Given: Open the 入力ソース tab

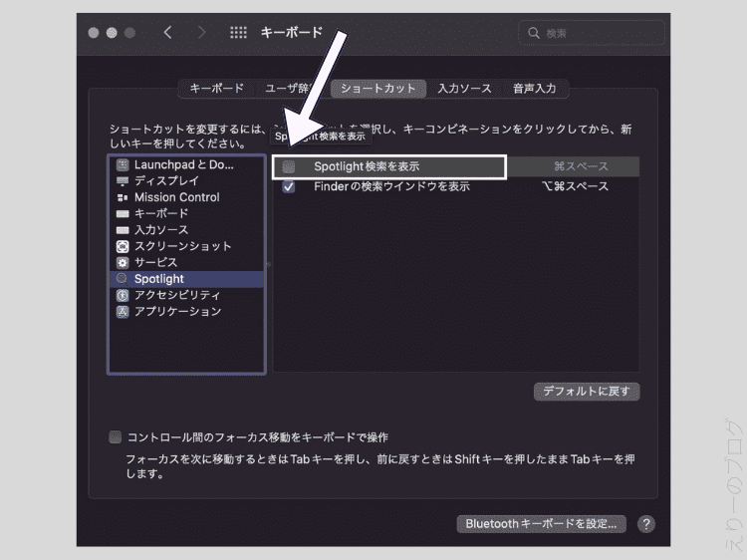Looking at the screenshot, I should [x=464, y=89].
